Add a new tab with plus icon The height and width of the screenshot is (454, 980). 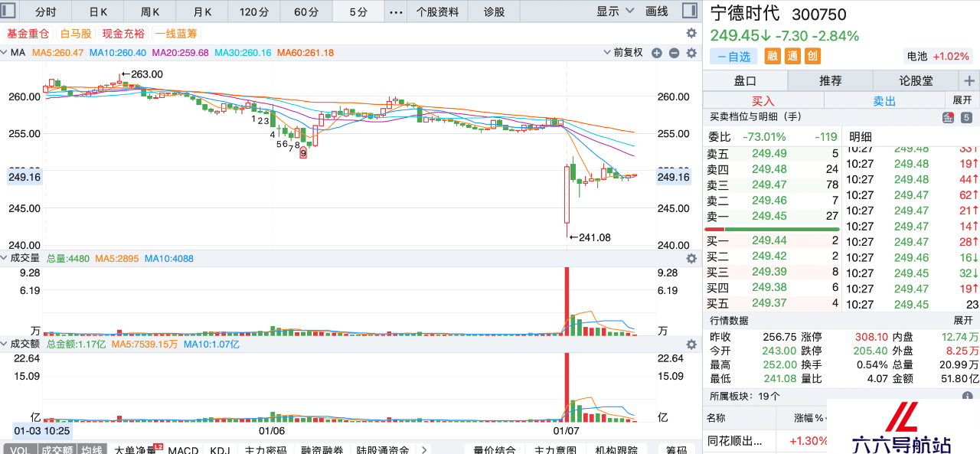969,80
